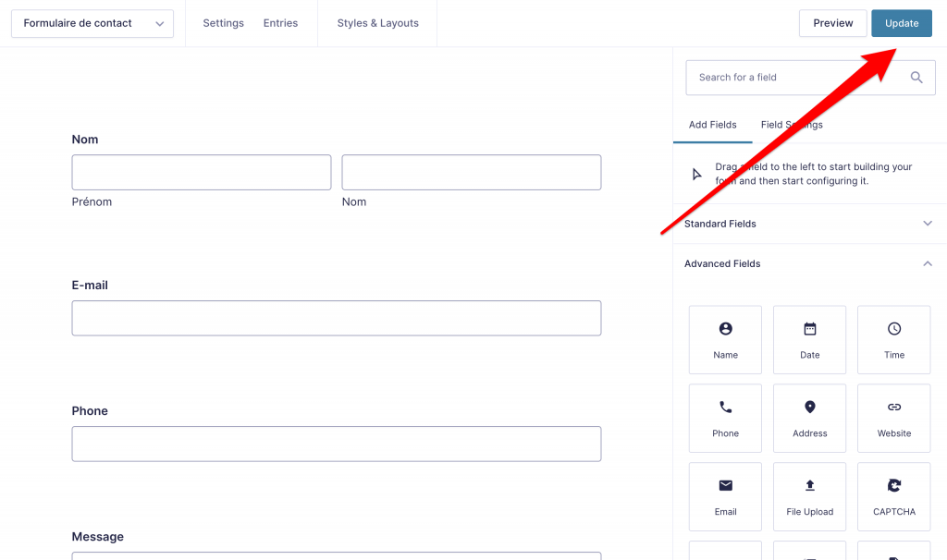Focus the Search for a field box

click(x=810, y=78)
